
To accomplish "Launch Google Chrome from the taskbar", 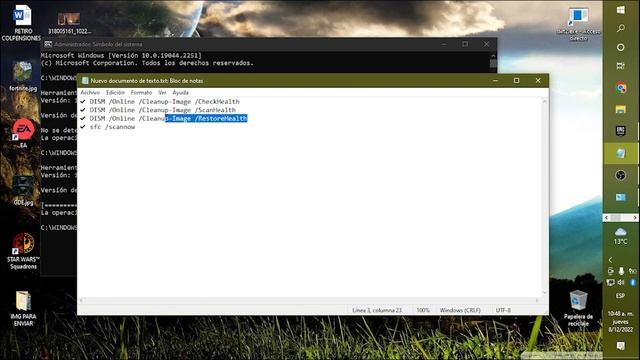I will (x=621, y=88).
